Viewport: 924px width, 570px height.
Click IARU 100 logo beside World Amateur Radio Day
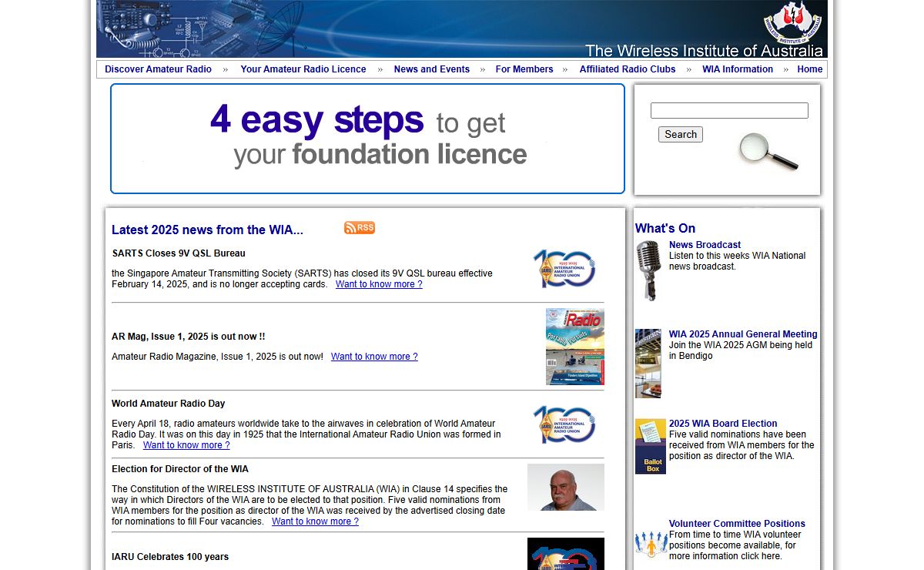[564, 424]
